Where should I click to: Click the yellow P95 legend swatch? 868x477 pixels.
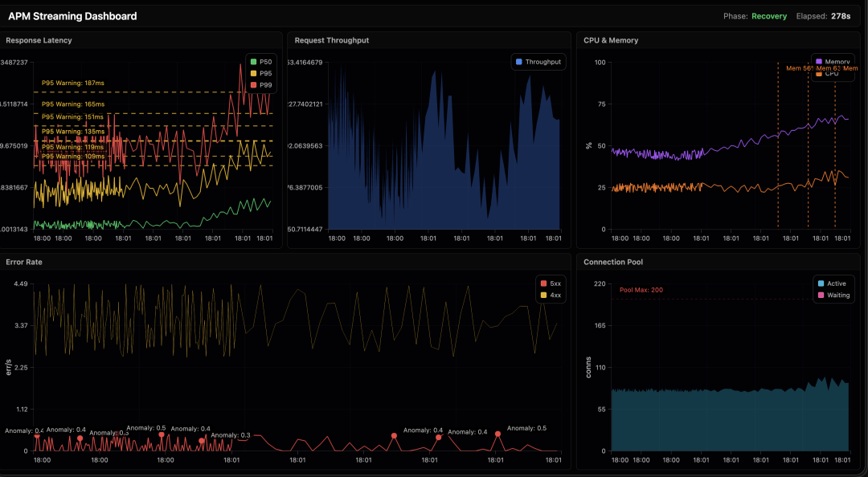(x=253, y=73)
